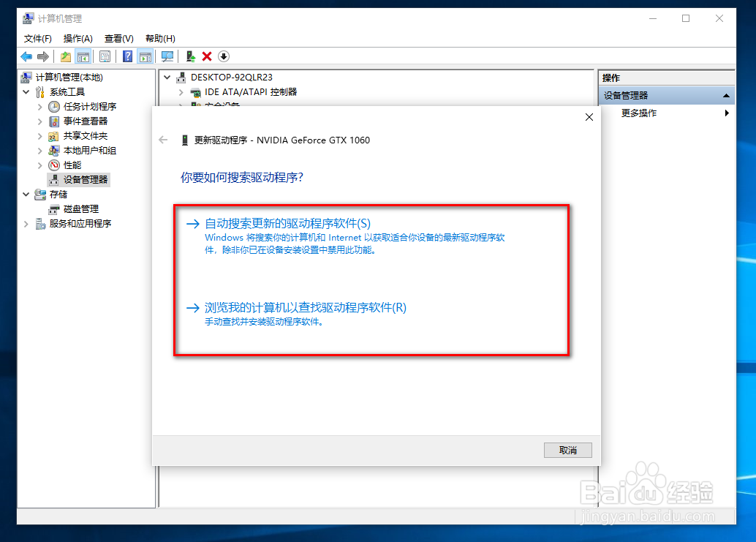Expand the IDE ATA/ATAPI 控制器 node

tap(181, 92)
